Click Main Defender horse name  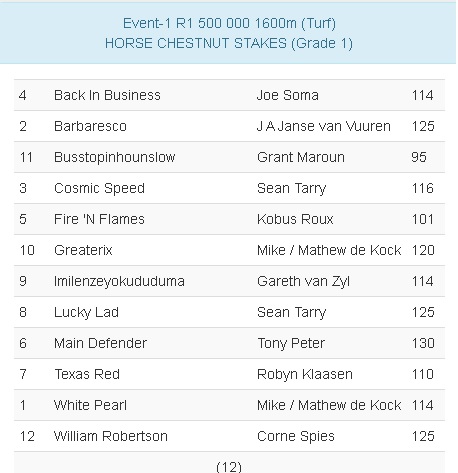coord(100,343)
